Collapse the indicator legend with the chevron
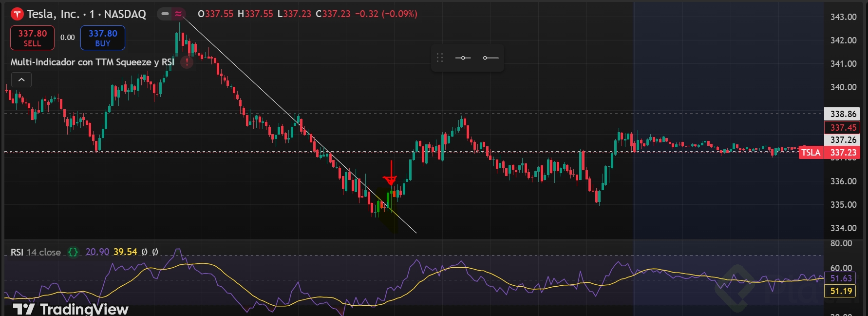Image resolution: width=868 pixels, height=316 pixels. tap(21, 79)
